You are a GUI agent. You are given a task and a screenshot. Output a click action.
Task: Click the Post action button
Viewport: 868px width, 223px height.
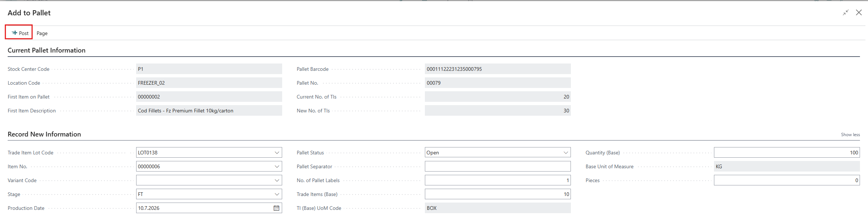20,33
